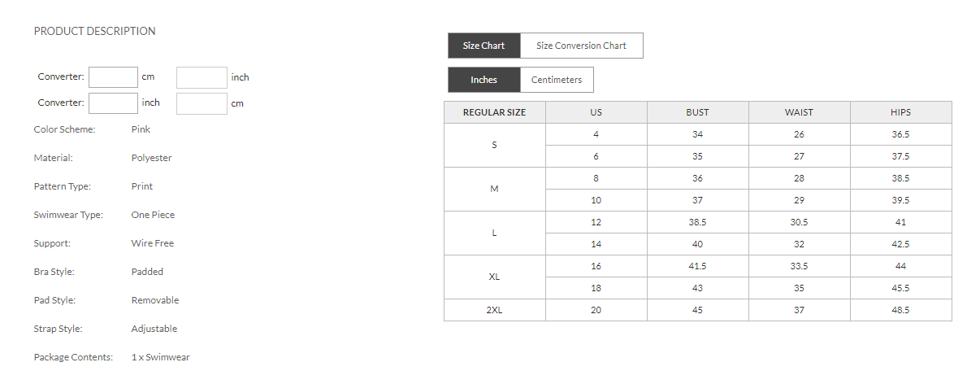Click the inch input in second converter

point(113,103)
